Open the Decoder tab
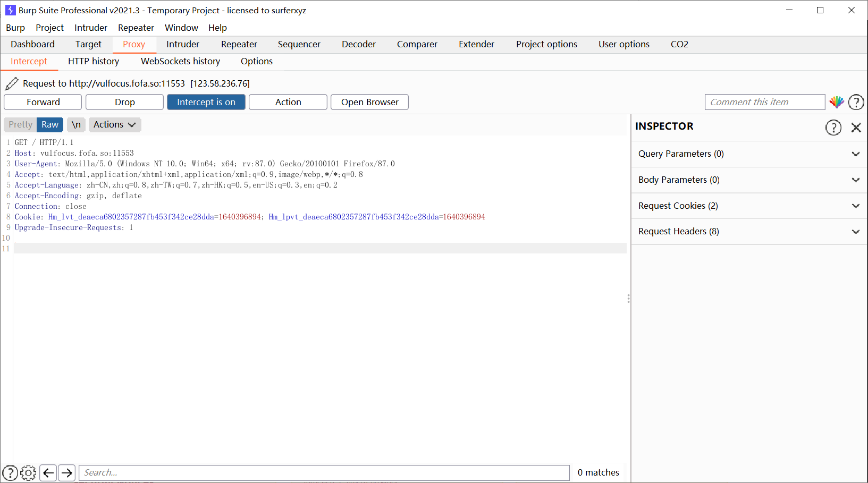 point(359,44)
